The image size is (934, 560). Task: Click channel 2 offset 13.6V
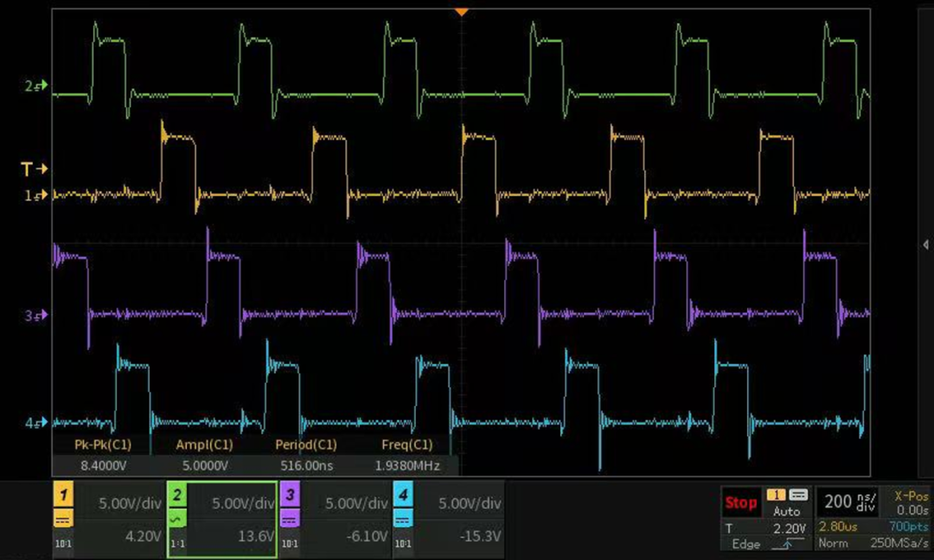point(256,536)
